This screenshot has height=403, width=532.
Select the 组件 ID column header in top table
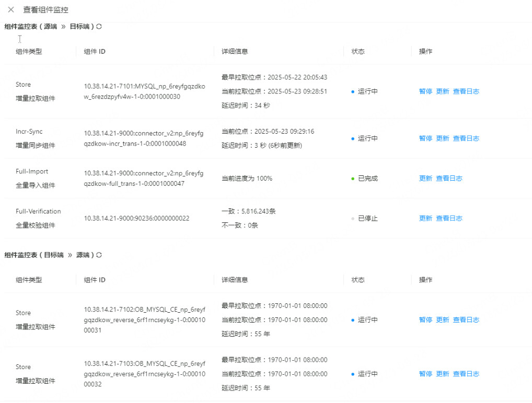pyautogui.click(x=95, y=52)
